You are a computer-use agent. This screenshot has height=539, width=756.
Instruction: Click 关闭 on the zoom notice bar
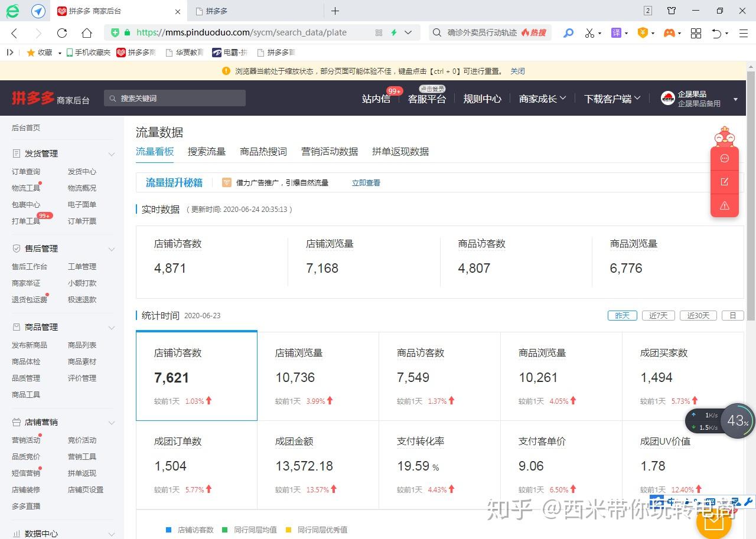tap(517, 71)
